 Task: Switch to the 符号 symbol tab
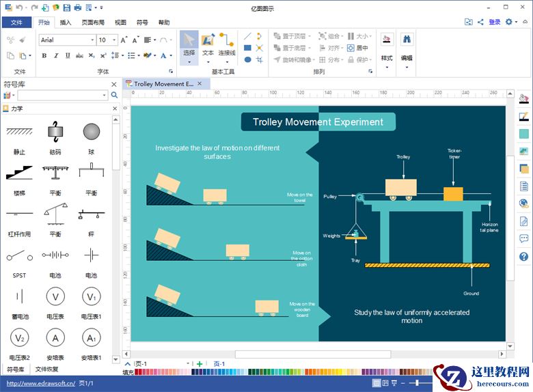tap(142, 23)
